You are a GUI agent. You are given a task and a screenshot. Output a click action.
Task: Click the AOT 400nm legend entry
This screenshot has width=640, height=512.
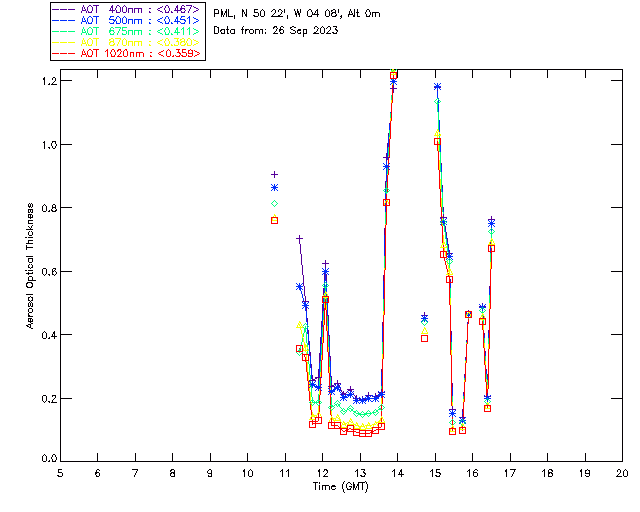(127, 9)
